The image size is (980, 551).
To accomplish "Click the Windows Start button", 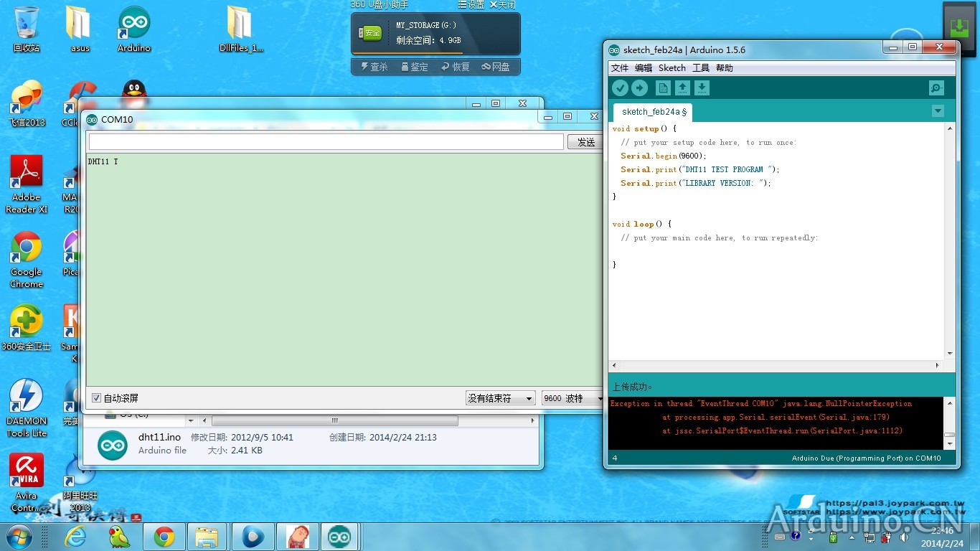I will tap(19, 536).
